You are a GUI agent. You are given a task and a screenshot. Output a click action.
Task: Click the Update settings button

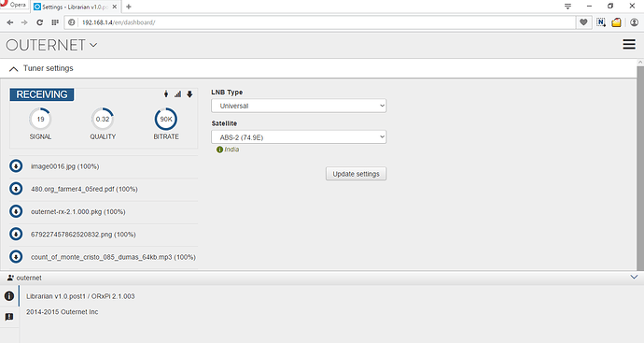[357, 174]
